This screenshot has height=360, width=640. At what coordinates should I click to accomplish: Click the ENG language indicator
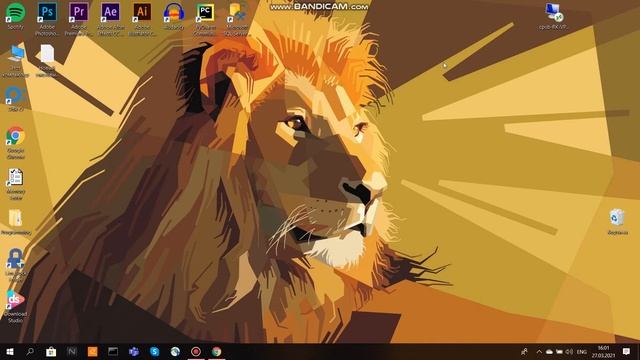click(x=582, y=351)
